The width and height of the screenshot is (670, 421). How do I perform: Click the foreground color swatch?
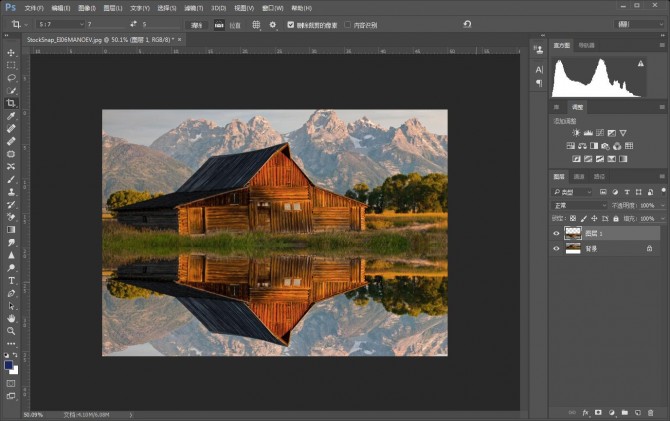[9, 365]
